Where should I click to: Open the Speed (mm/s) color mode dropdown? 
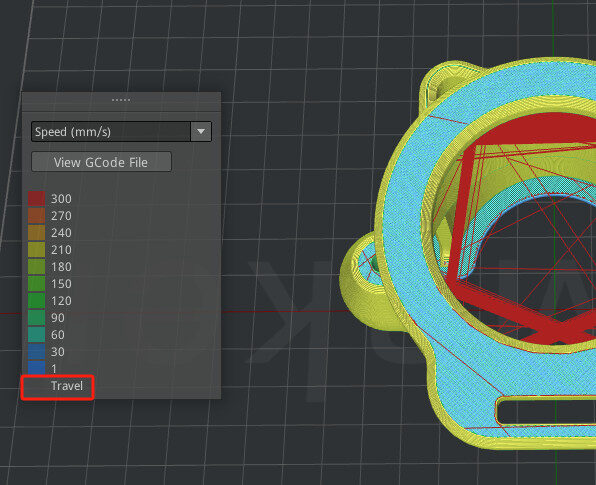[121, 132]
